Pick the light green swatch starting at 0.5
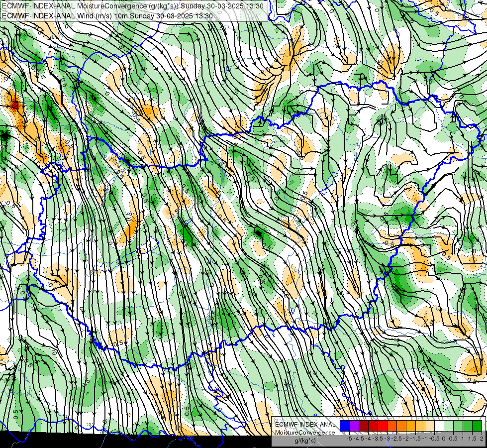The width and height of the screenshot is (487, 448). (x=458, y=426)
